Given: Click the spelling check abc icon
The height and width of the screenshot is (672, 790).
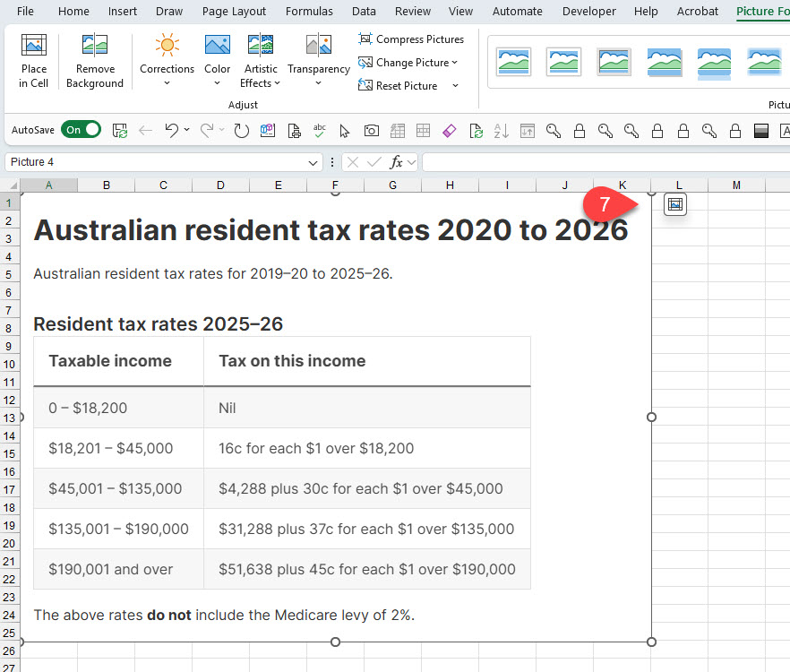Looking at the screenshot, I should pos(320,131).
